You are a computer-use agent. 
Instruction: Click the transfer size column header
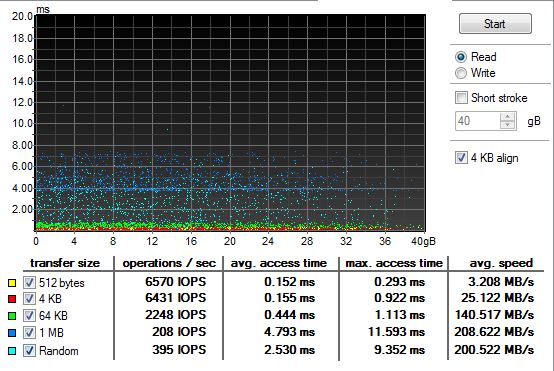65,263
